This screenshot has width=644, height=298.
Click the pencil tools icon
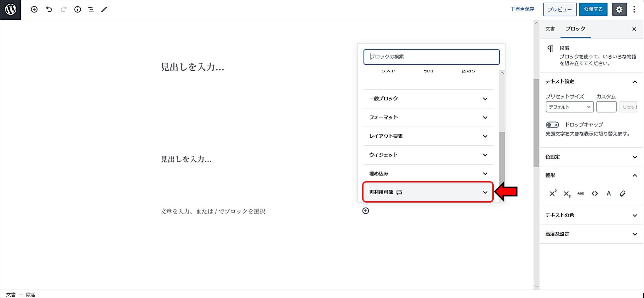104,9
